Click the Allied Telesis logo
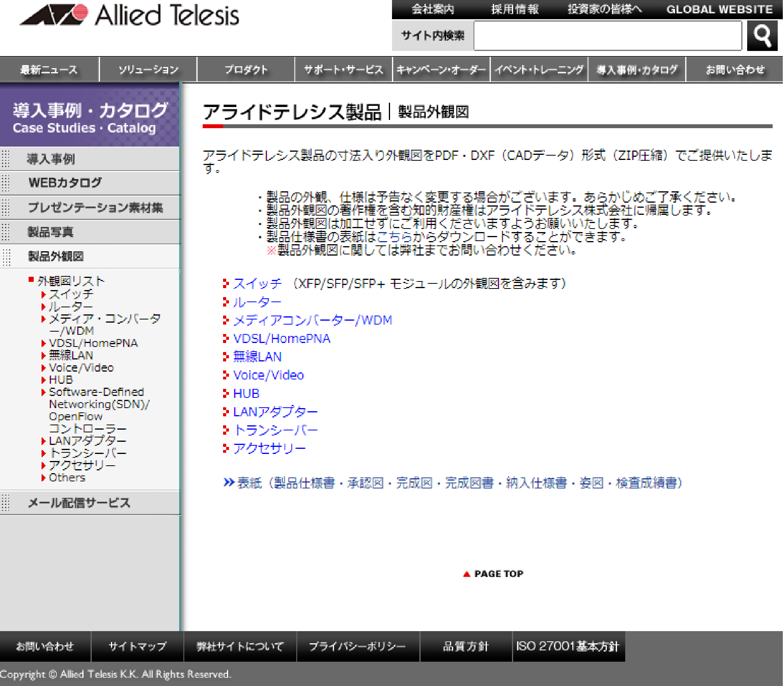Screen dimensions: 784x686 pyautogui.click(x=130, y=15)
